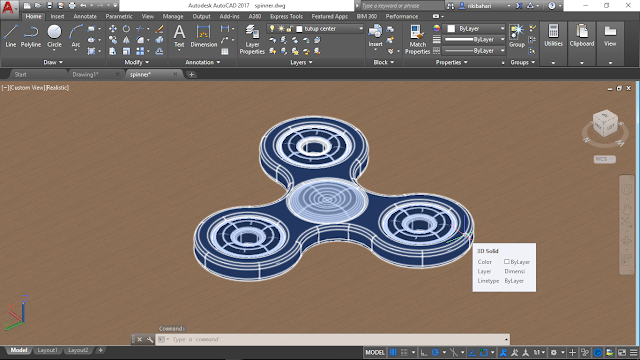Click the Save icon in quick access toolbar
Viewport: 640px width, 360px height.
tap(49, 6)
